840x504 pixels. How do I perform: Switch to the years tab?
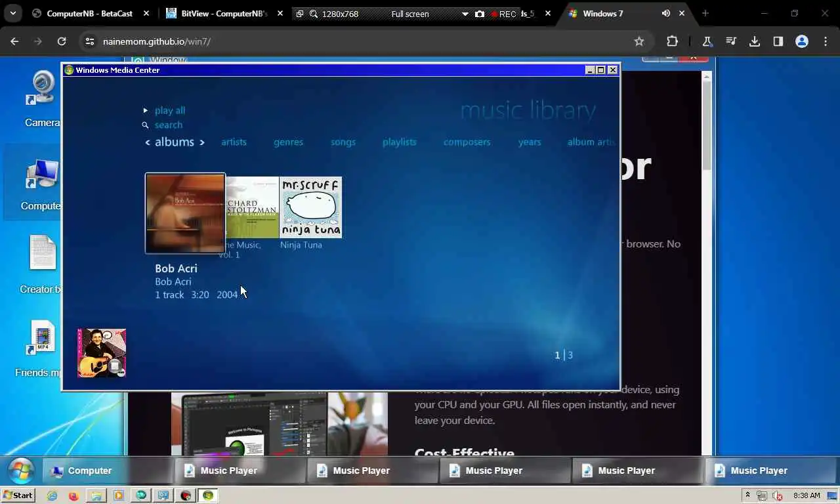pyautogui.click(x=530, y=142)
